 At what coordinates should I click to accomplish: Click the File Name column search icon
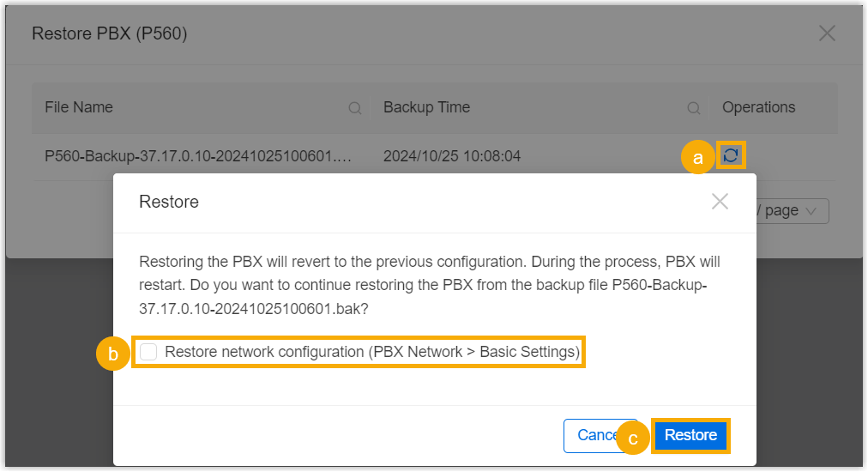point(354,108)
